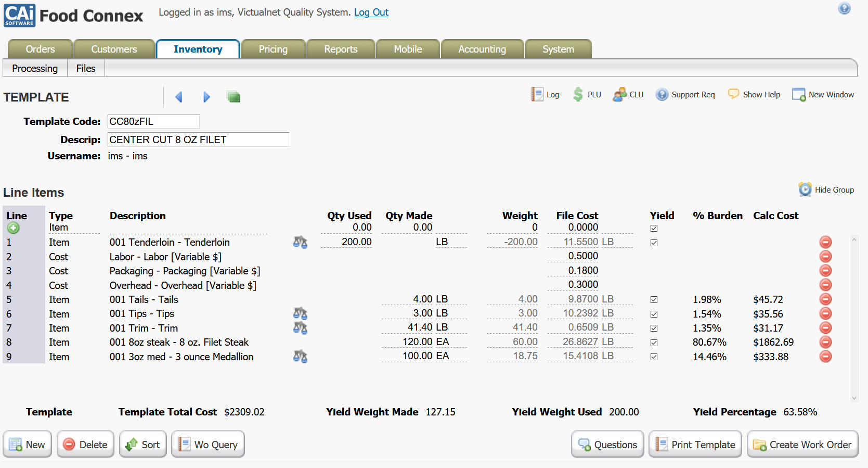Click Hide Group in Line Items
Screen dimensions: 868x468
pos(826,189)
